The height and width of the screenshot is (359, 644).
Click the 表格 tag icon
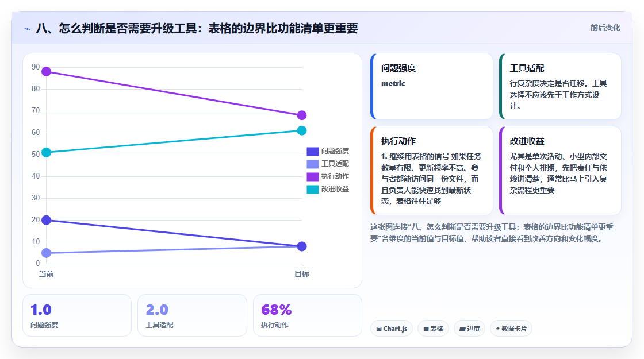pyautogui.click(x=426, y=329)
